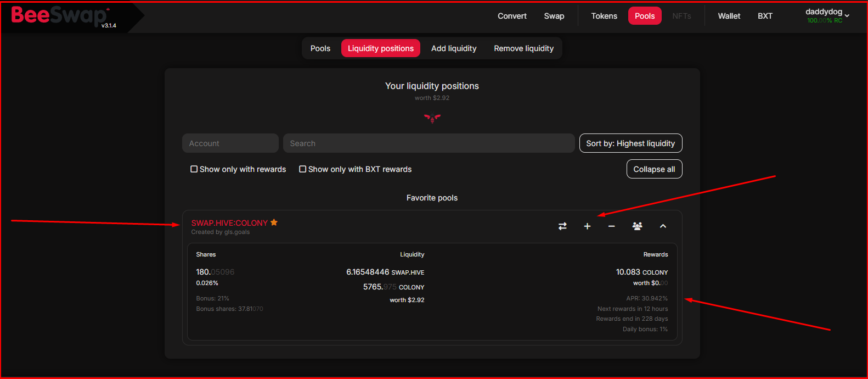Select Pools in the top navigation

645,16
